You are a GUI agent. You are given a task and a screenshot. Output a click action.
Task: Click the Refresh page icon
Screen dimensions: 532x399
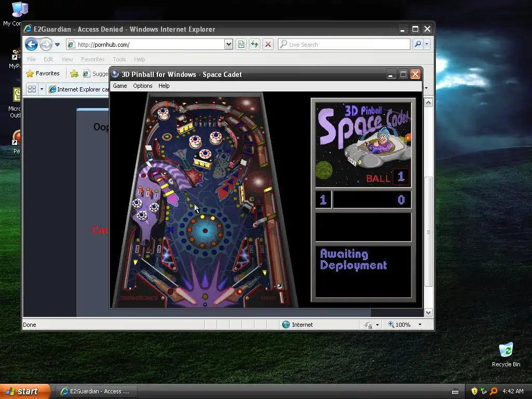[x=255, y=45]
